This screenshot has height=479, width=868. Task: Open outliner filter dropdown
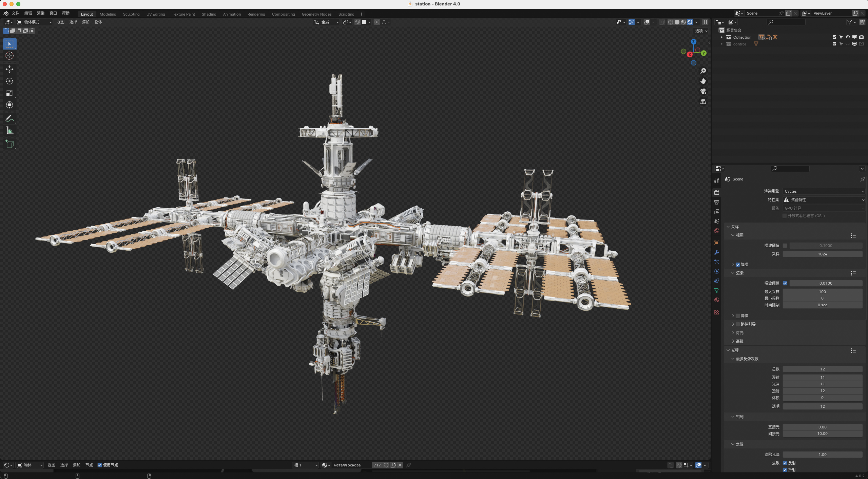pos(851,22)
